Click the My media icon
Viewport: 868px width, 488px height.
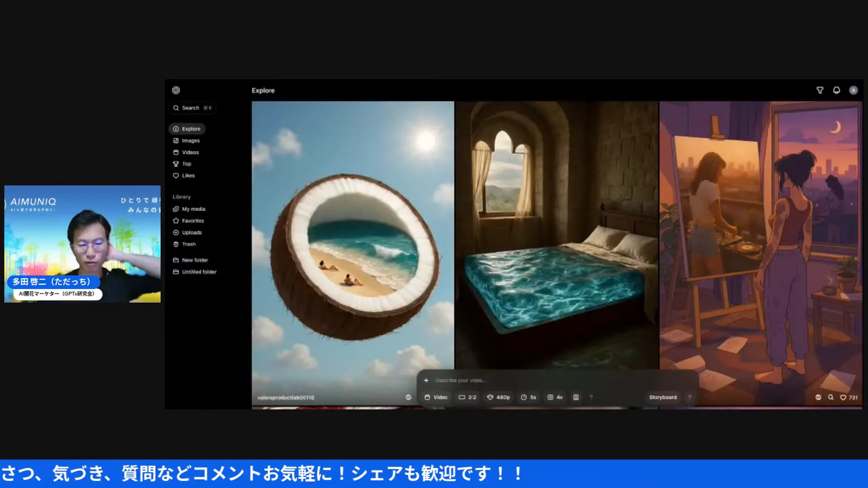[176, 209]
